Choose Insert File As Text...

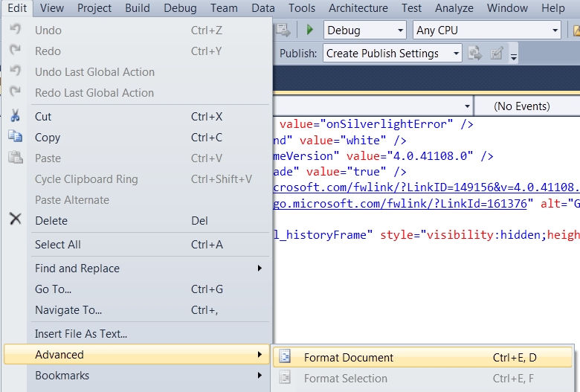tap(137, 334)
